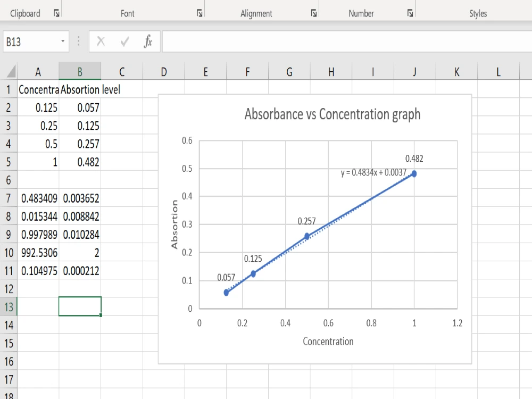Click the Insert Function fx icon

[148, 41]
